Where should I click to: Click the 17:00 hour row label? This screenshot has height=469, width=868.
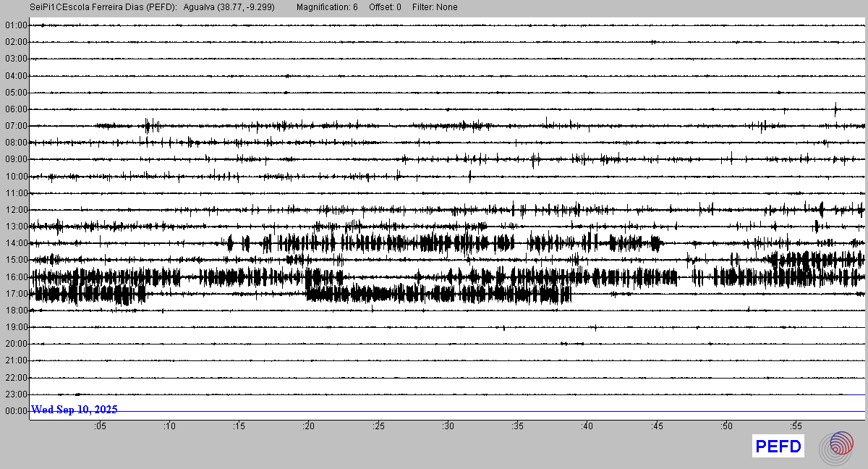(x=16, y=294)
